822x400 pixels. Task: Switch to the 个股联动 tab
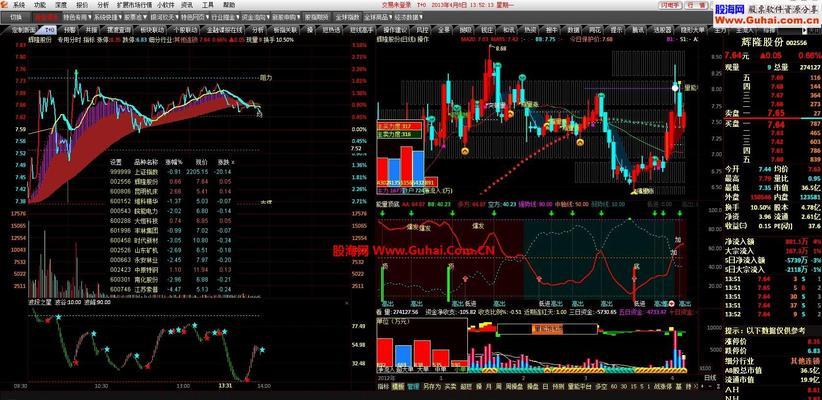185,30
